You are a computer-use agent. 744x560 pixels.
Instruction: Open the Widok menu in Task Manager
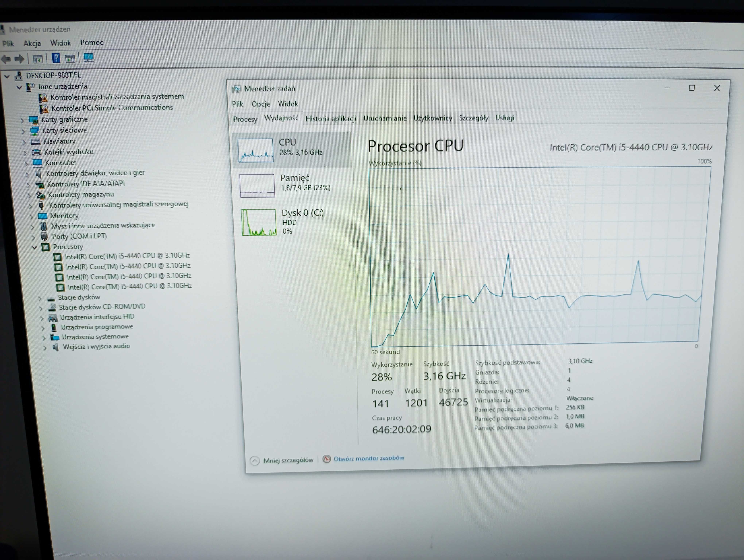[x=288, y=104]
